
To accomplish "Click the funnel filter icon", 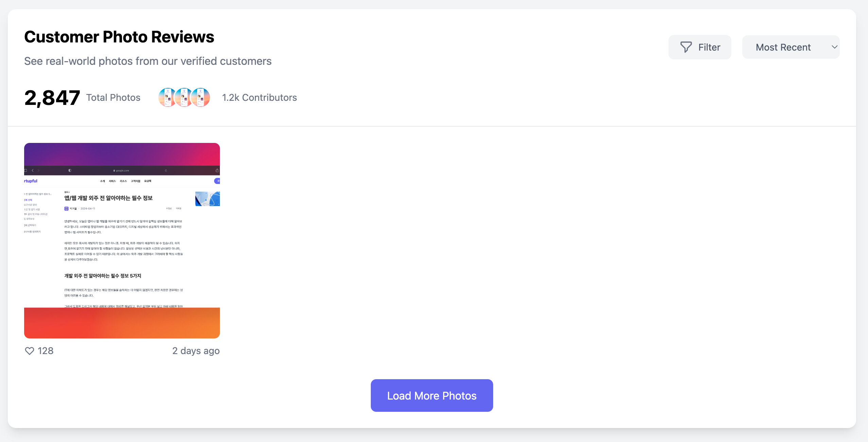I will click(x=686, y=47).
